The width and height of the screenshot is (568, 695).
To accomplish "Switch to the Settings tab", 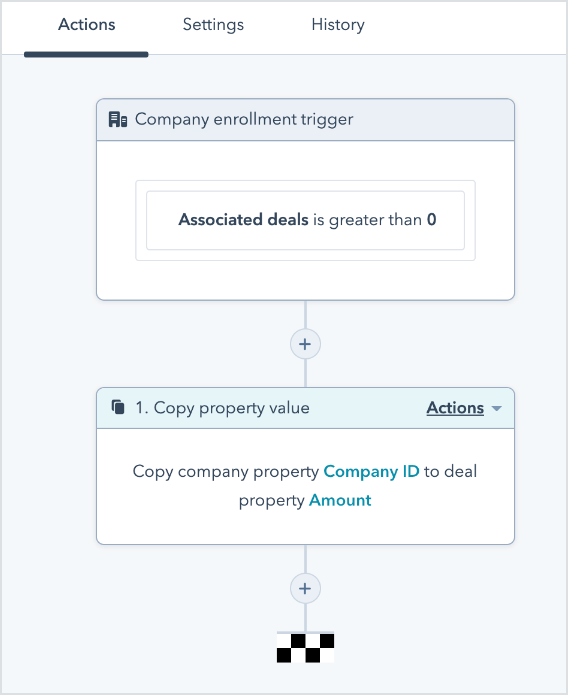I will click(213, 25).
